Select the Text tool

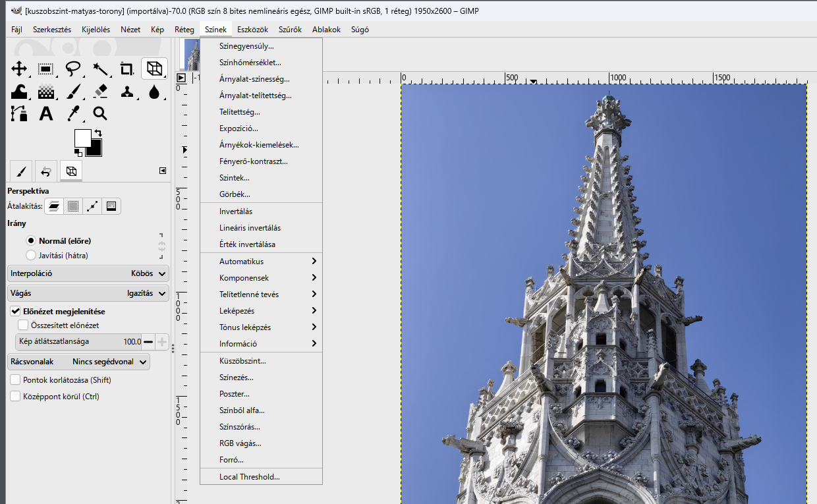pyautogui.click(x=46, y=113)
